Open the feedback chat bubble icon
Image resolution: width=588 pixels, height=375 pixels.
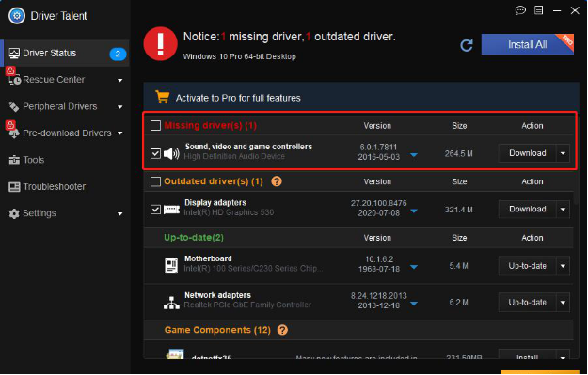tap(520, 10)
